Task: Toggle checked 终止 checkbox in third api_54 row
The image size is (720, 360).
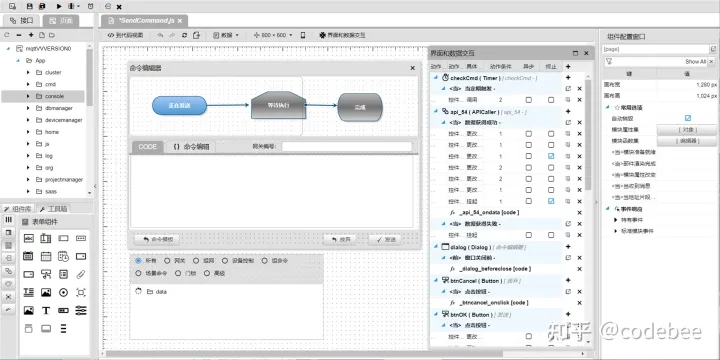Action: point(551,156)
